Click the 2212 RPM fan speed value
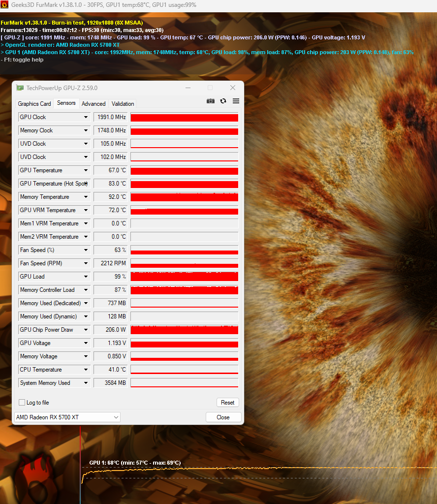The width and height of the screenshot is (437, 504). [x=111, y=263]
